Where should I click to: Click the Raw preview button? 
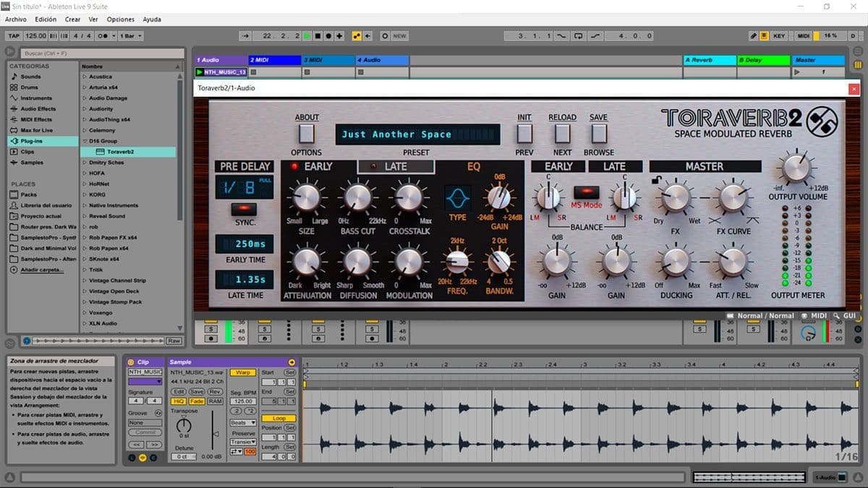click(x=174, y=340)
